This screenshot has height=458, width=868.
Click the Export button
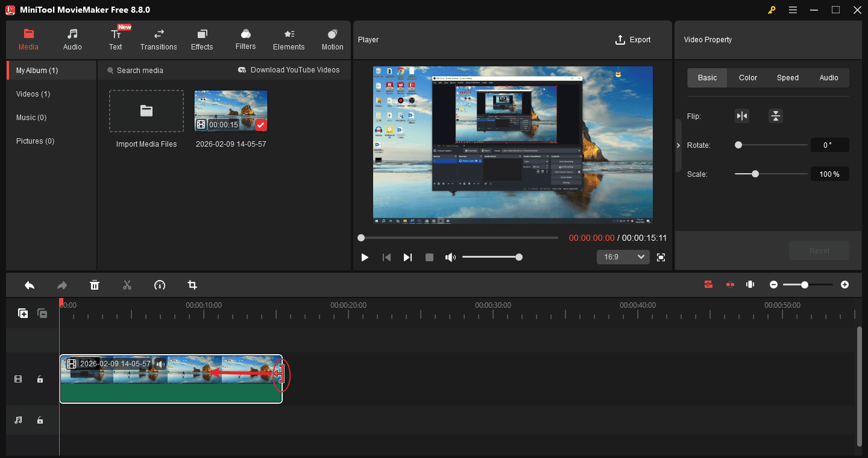point(633,40)
